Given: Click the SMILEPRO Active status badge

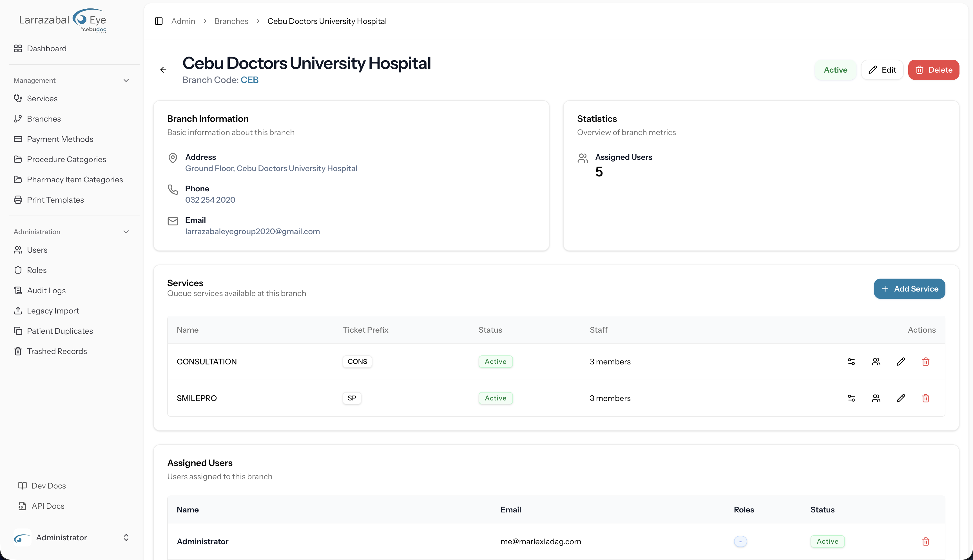Looking at the screenshot, I should pos(496,398).
